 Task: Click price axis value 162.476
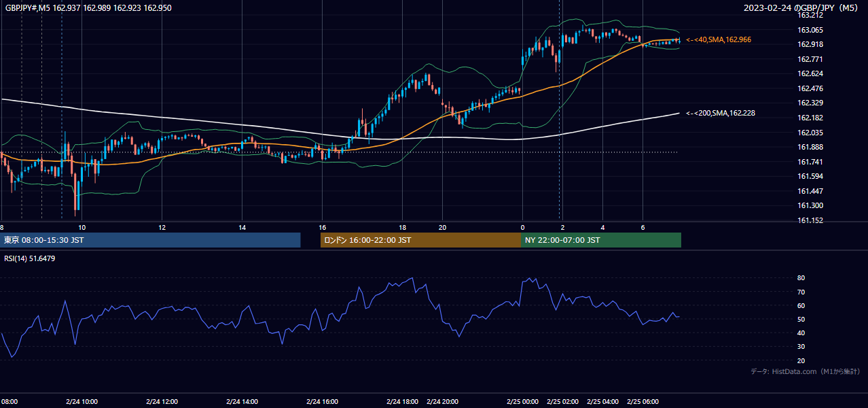click(x=810, y=88)
